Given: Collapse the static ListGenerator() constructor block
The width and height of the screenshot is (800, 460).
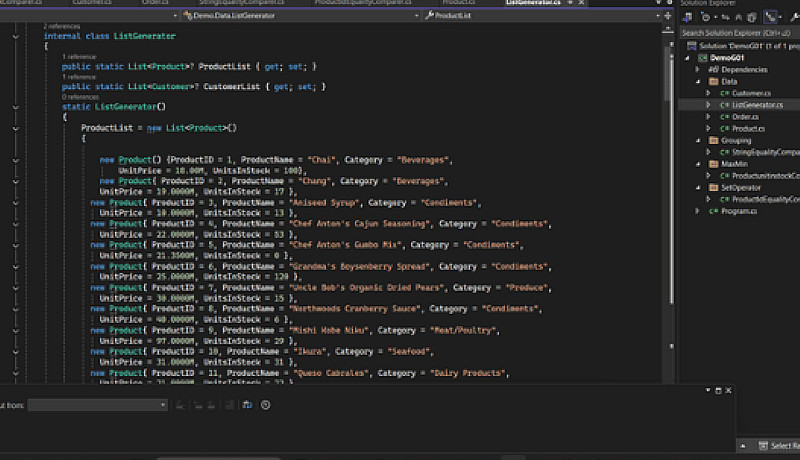Looking at the screenshot, I should coord(16,107).
